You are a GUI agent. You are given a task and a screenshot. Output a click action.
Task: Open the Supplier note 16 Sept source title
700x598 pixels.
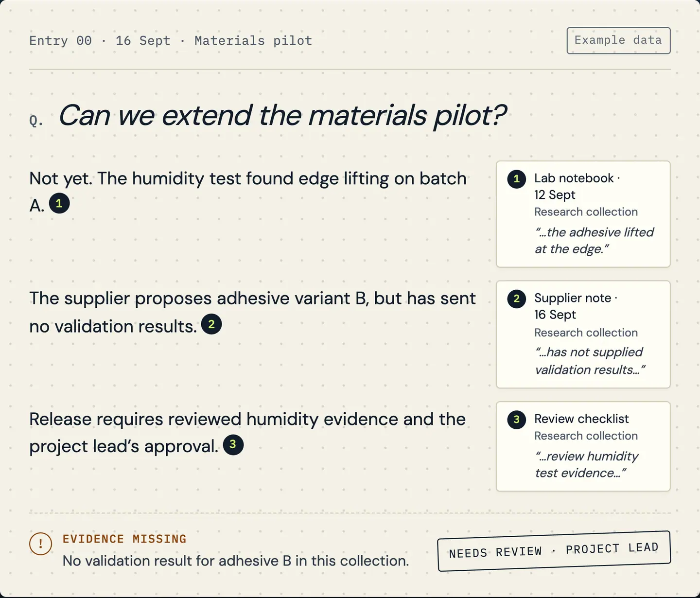point(576,306)
